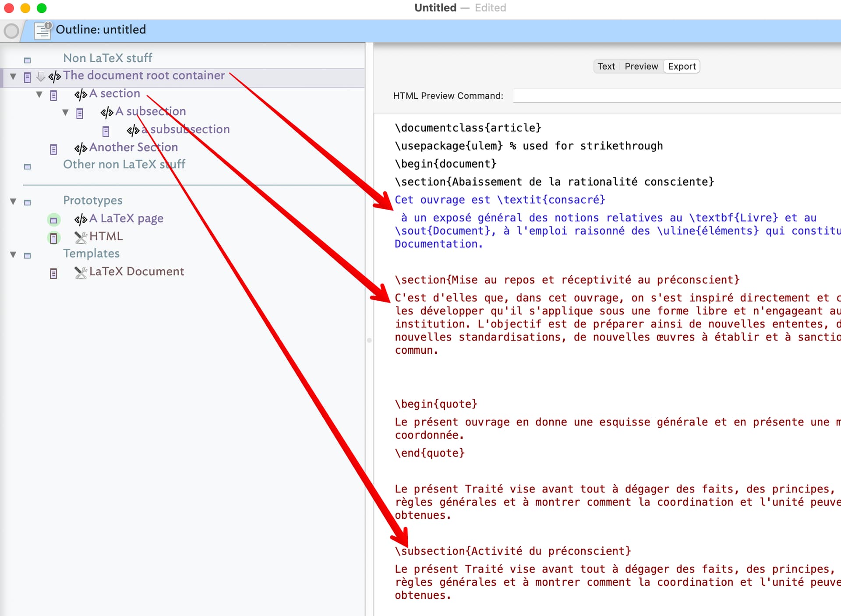Select the Export tab button

(682, 66)
